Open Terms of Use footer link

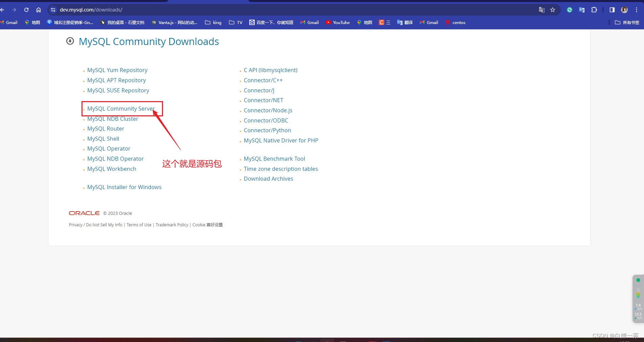point(139,225)
